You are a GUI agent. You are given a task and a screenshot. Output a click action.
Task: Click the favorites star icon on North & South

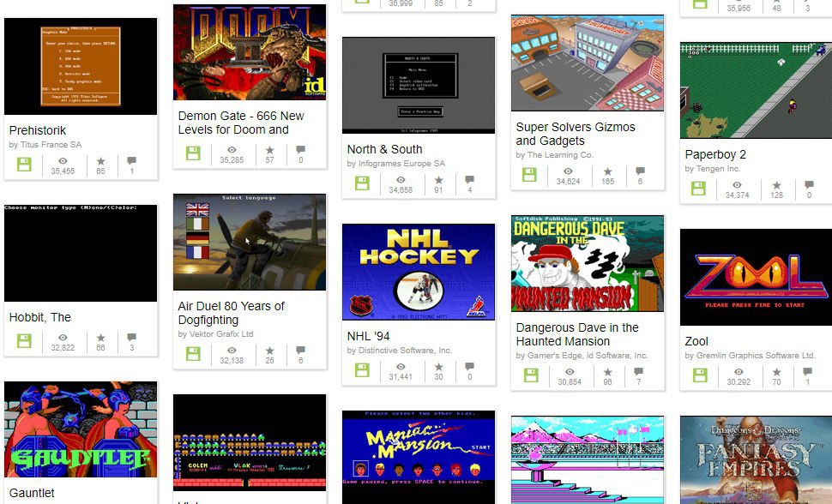click(438, 180)
